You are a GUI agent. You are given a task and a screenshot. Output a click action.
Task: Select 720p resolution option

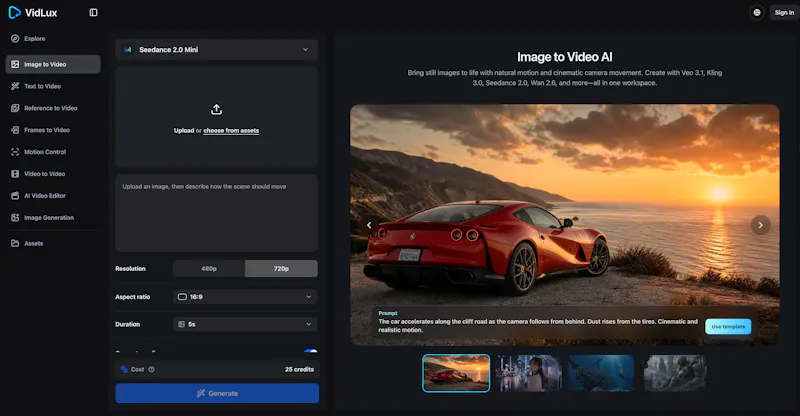tap(281, 268)
